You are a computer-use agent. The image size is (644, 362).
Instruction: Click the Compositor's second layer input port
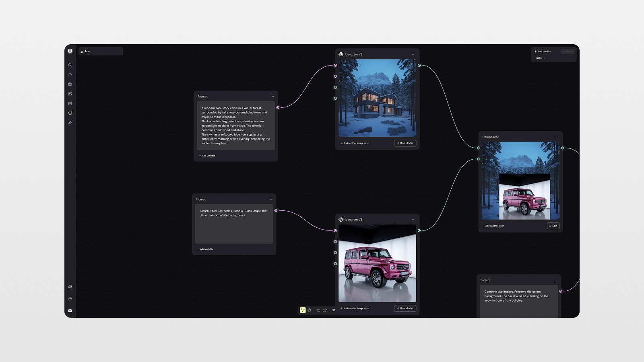pos(479,159)
